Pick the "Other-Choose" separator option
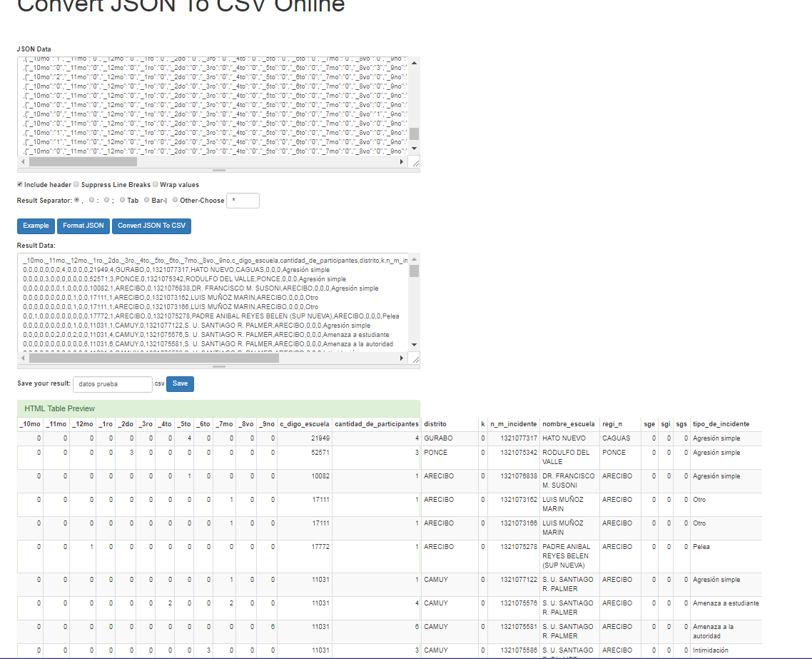This screenshot has height=659, width=812. point(175,200)
